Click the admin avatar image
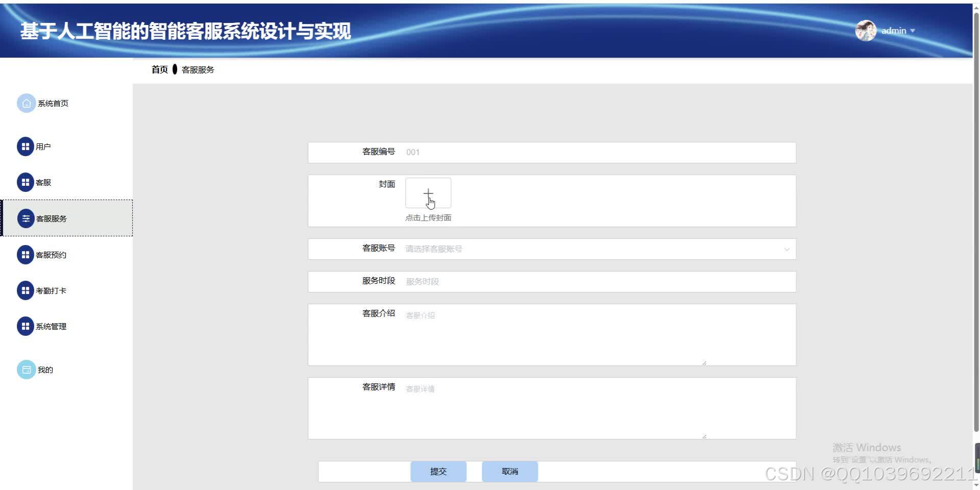This screenshot has width=980, height=490. (x=867, y=30)
